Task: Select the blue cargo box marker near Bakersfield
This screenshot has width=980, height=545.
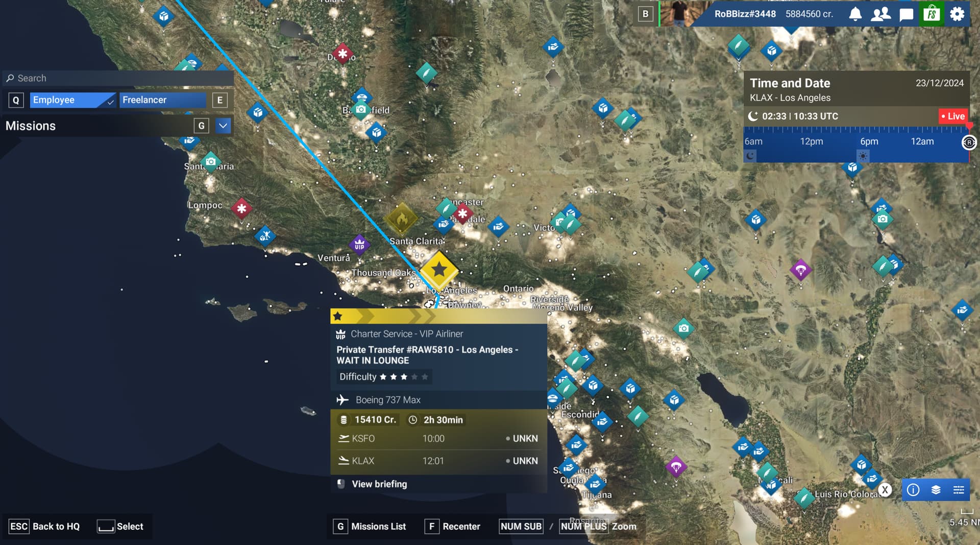Action: tap(376, 133)
